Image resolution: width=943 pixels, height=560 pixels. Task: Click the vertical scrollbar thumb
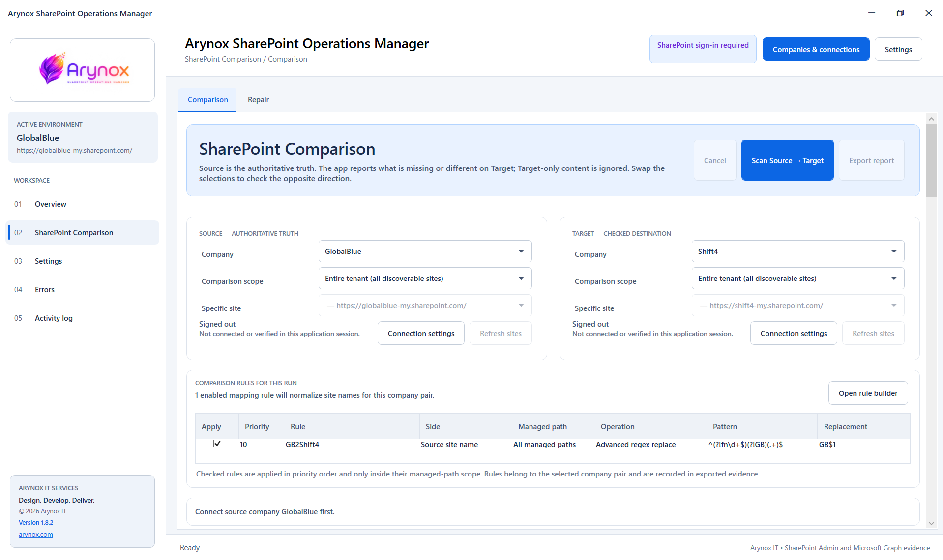931,160
